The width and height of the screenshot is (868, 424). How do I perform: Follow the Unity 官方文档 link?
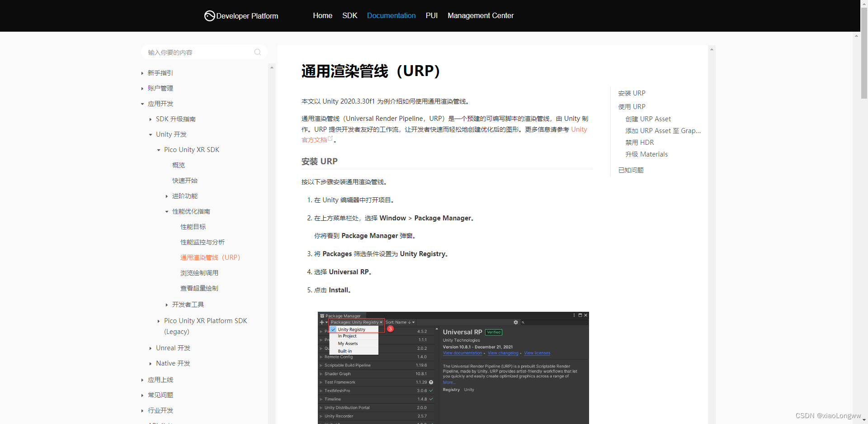(579, 129)
